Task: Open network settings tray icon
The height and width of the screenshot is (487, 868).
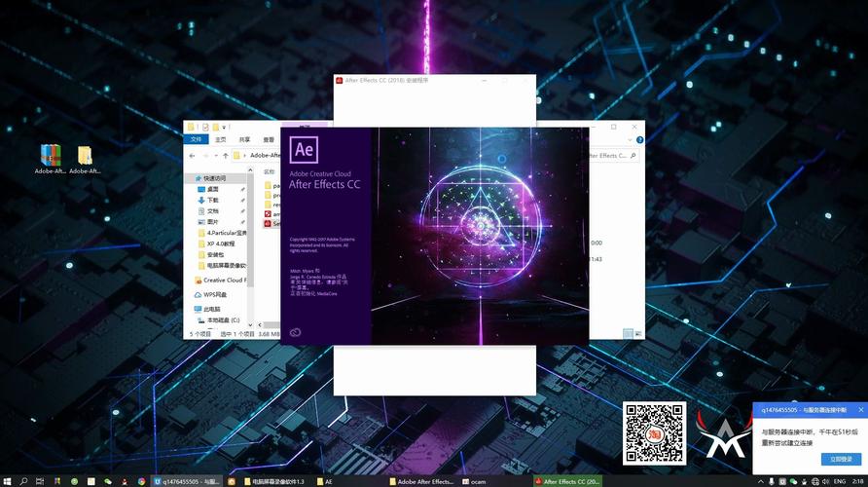Action: [x=815, y=481]
